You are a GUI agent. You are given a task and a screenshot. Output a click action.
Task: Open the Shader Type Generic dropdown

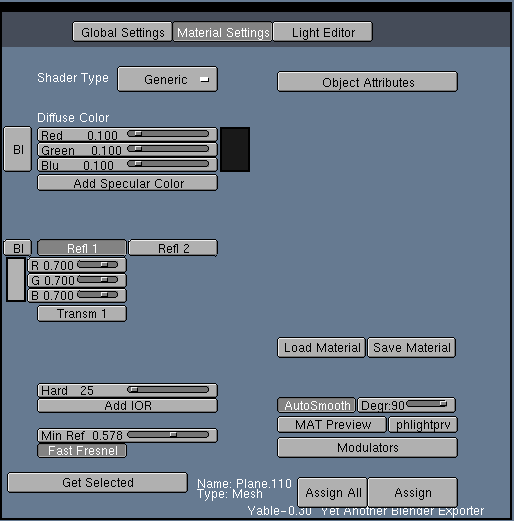click(x=167, y=79)
